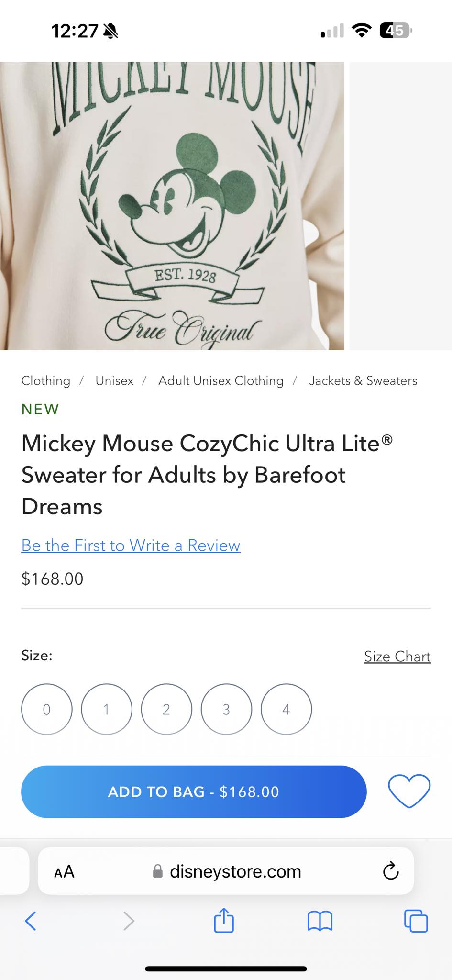Screen dimensions: 452x980
Task: Select size 1 option
Action: click(106, 709)
